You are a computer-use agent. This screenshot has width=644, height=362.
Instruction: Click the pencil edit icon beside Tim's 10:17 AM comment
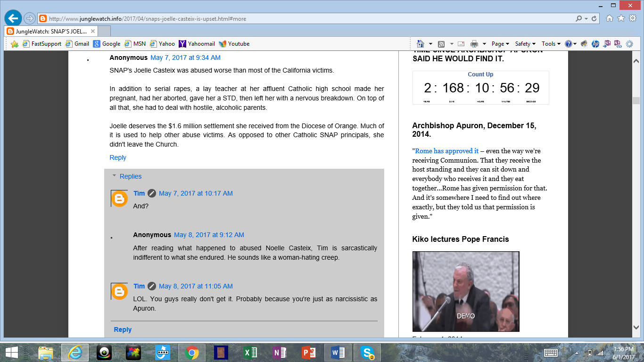[152, 193]
